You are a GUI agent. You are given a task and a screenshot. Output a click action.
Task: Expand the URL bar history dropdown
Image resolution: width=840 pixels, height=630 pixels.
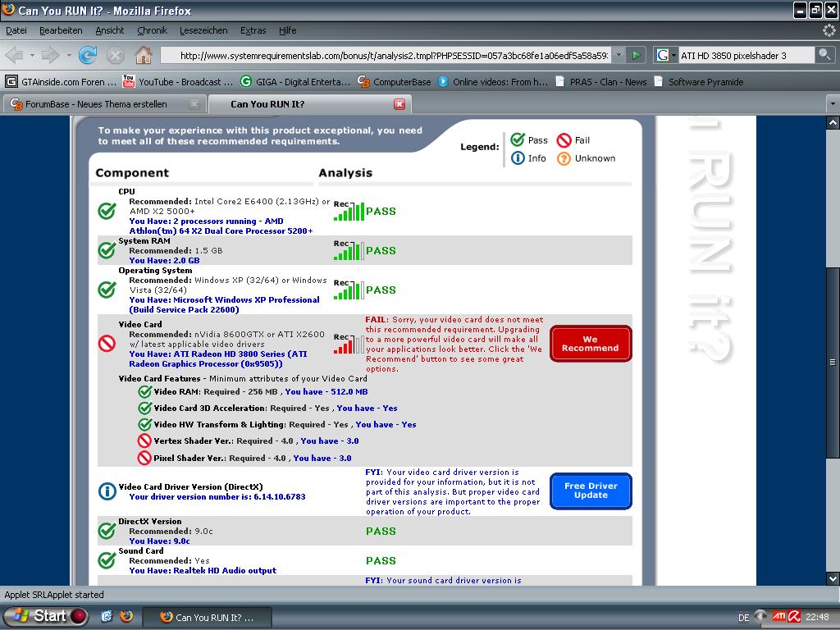click(x=619, y=55)
